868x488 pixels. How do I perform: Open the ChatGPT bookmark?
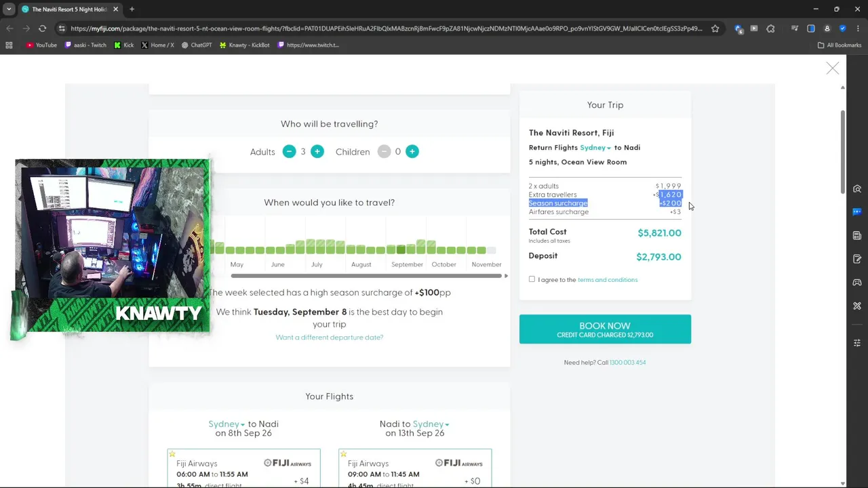coord(197,45)
